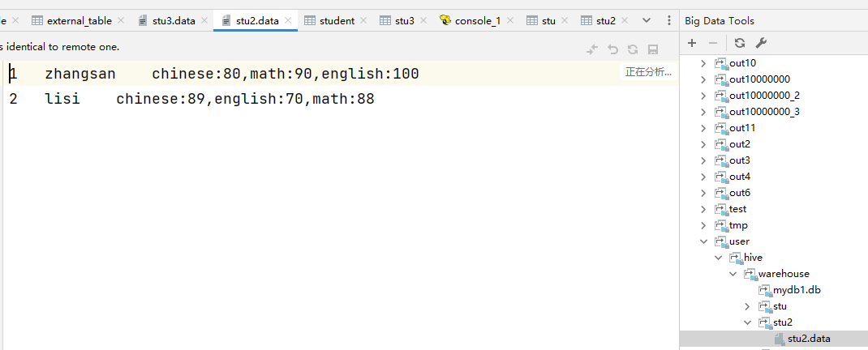Click the refresh icon in Big Data Tools
Viewport: 868px width, 350px height.
click(740, 43)
